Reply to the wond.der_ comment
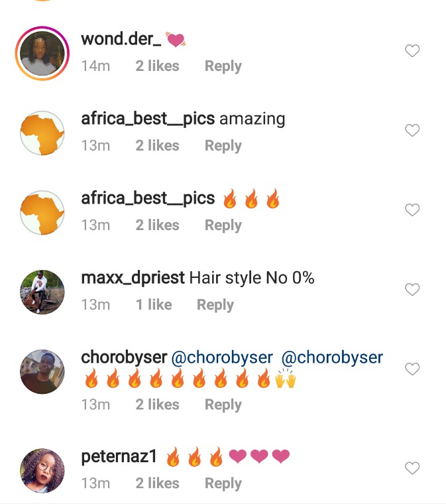 pos(223,66)
